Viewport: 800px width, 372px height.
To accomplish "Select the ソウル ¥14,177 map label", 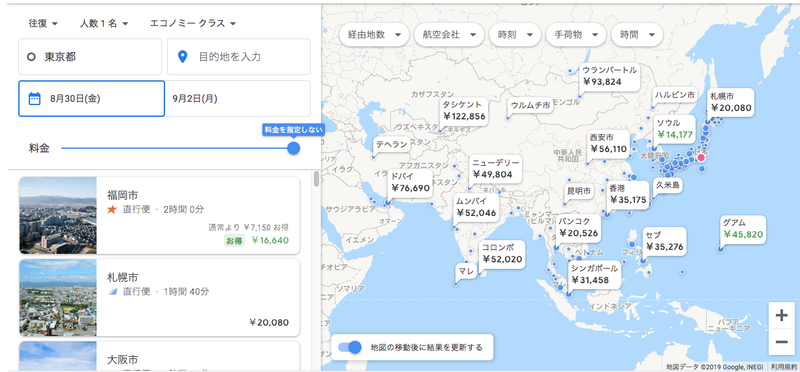I will coord(674,129).
